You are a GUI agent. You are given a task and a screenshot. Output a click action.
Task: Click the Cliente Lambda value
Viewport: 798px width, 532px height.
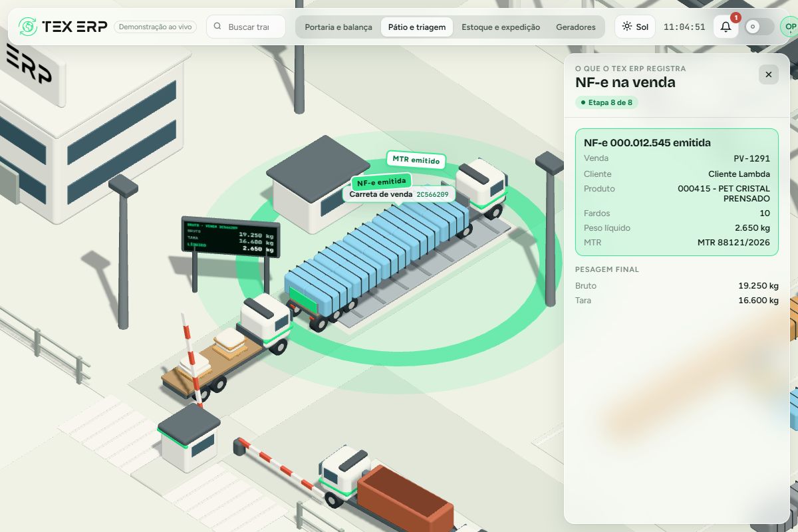click(x=739, y=174)
